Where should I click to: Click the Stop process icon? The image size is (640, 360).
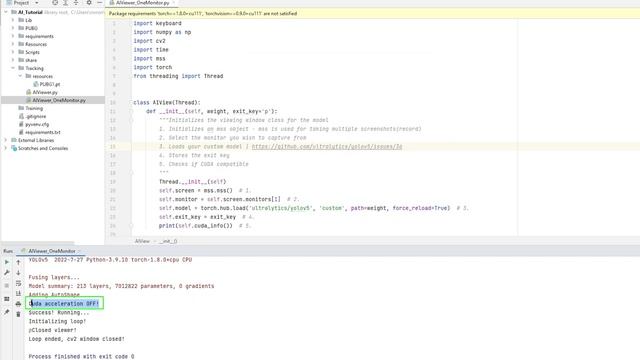pos(7,286)
